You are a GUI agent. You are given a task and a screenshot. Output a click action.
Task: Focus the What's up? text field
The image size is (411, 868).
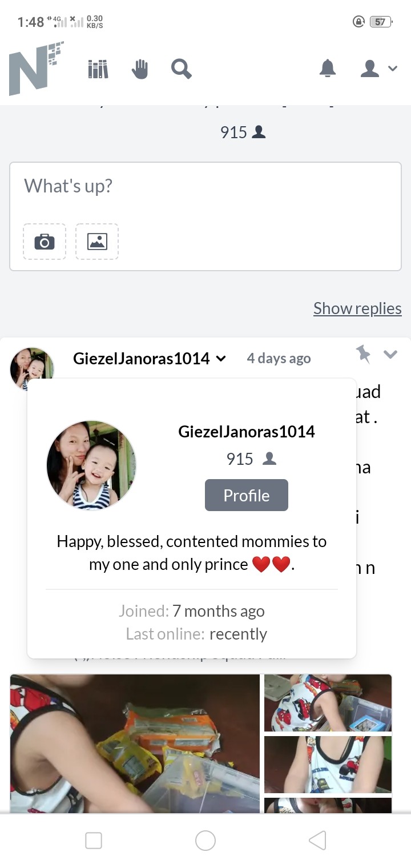coord(205,186)
